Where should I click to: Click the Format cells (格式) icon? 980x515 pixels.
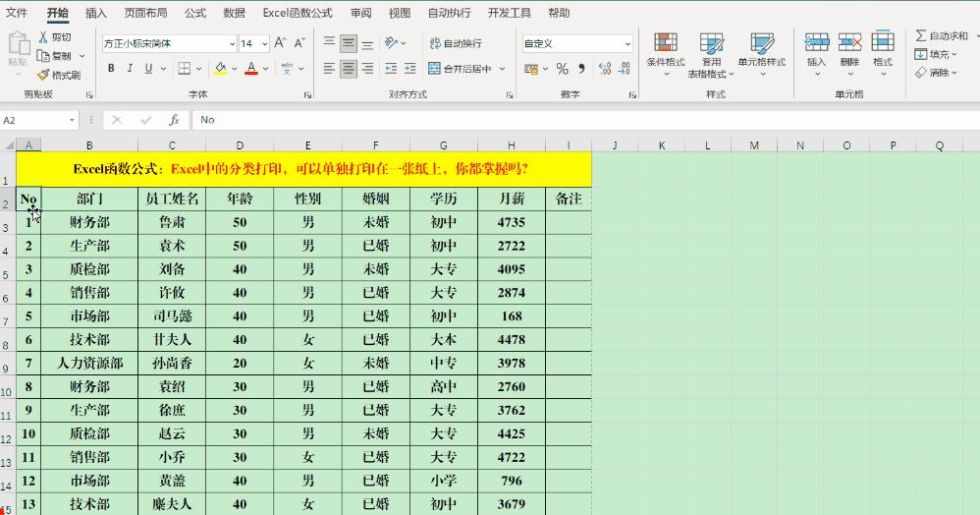click(x=883, y=42)
